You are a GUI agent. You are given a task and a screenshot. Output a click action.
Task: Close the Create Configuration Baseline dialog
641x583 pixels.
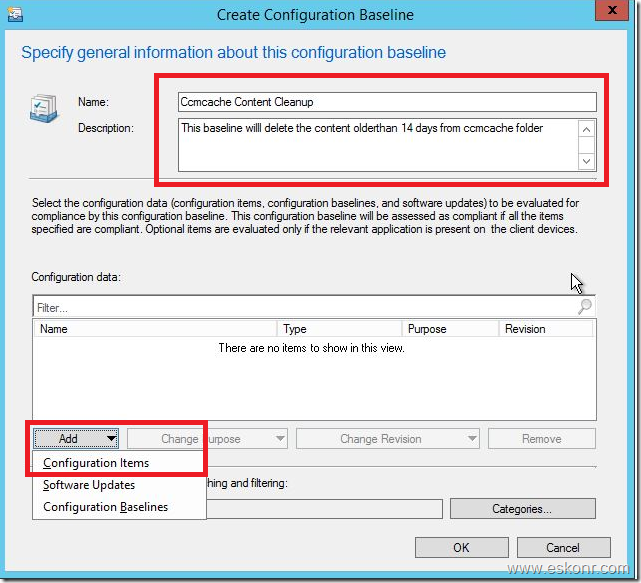611,10
